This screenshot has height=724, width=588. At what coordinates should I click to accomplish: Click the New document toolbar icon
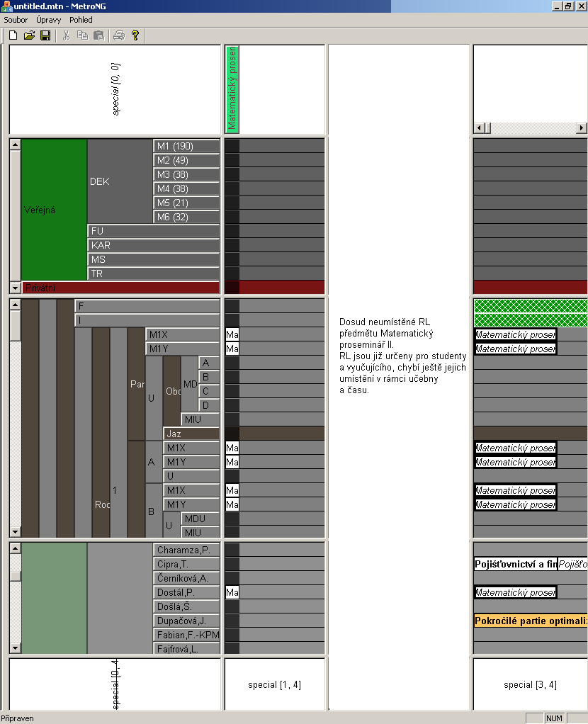point(13,35)
